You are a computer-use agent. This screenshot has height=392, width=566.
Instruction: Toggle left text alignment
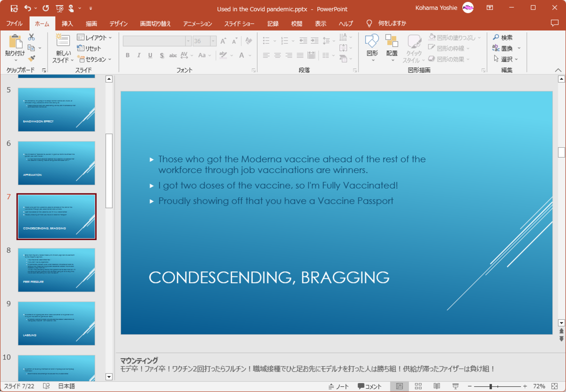point(266,55)
